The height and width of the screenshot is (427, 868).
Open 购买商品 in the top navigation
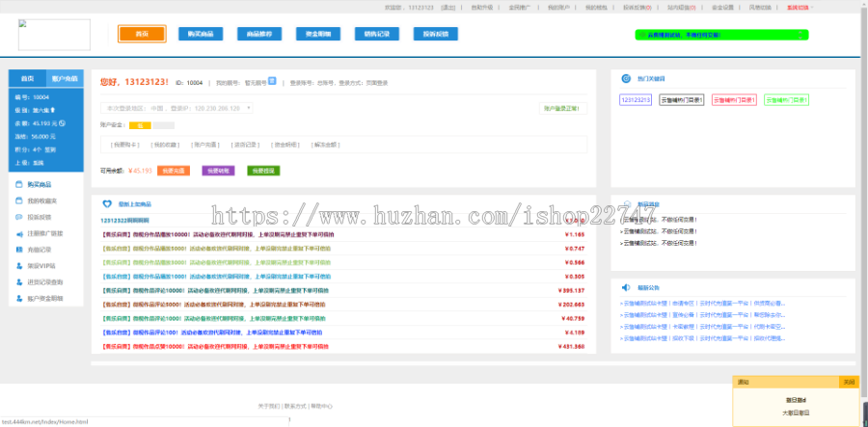coord(201,34)
